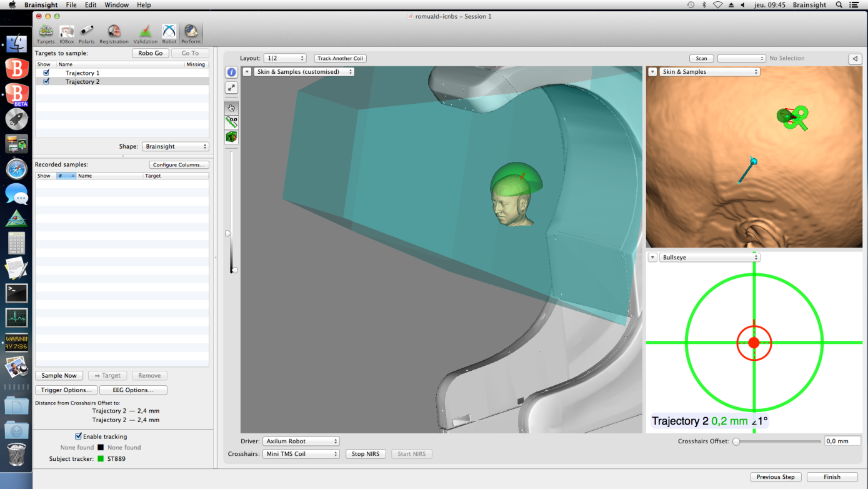
Task: Open Mission Control in the Dock
Action: coord(16,144)
